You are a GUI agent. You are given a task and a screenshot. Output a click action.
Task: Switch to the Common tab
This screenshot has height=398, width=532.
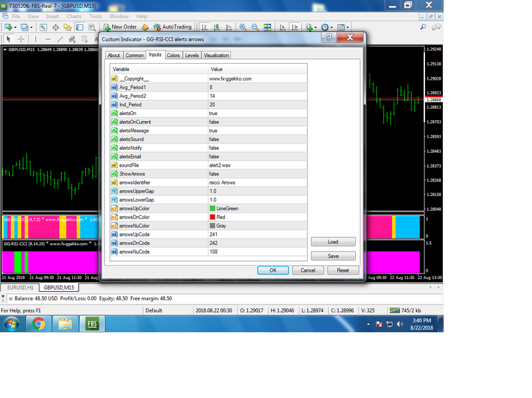(134, 55)
